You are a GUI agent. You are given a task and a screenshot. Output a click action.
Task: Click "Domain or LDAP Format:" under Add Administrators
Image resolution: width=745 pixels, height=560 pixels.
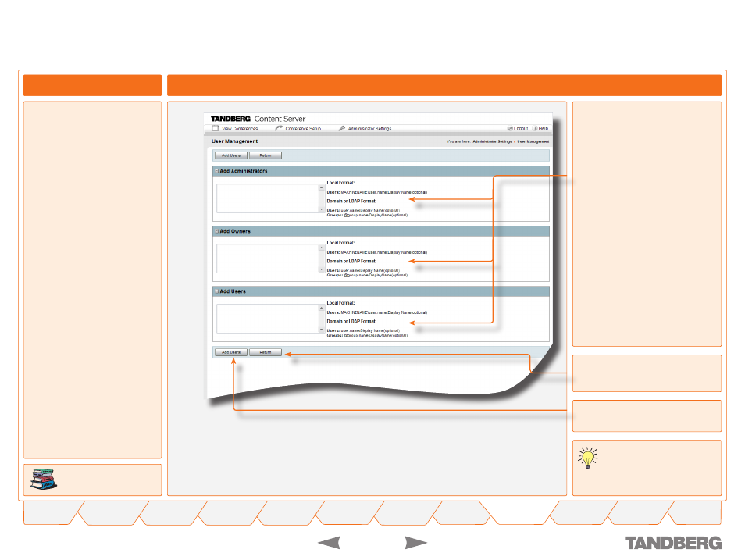(x=351, y=201)
